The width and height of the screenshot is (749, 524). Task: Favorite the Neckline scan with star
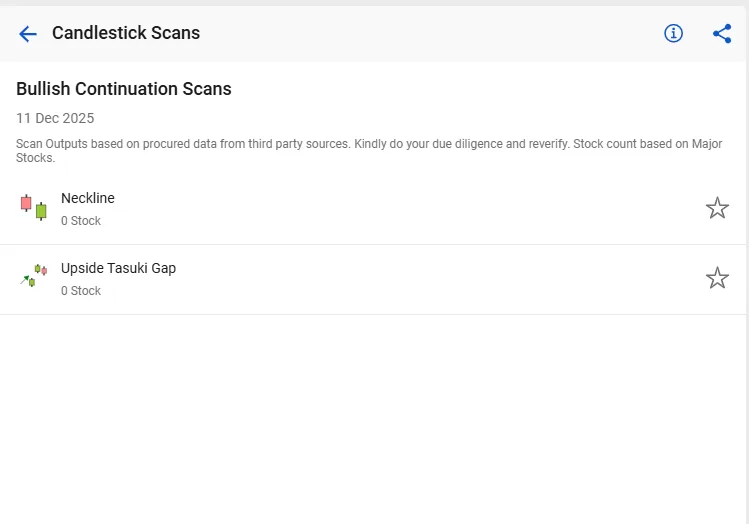(717, 208)
